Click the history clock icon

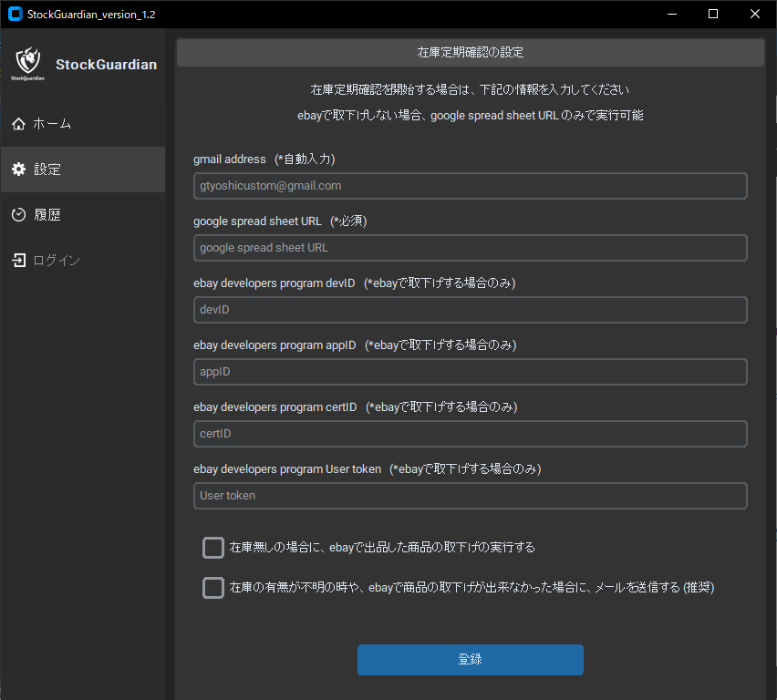click(19, 214)
